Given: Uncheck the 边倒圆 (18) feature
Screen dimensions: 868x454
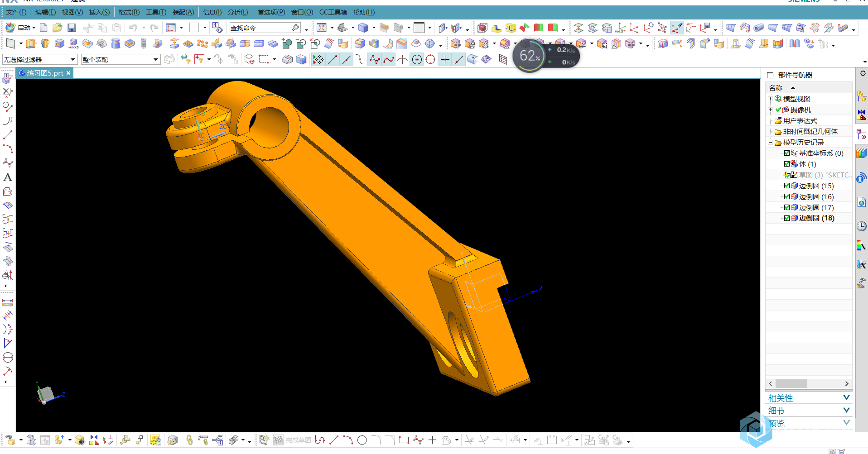Looking at the screenshot, I should (787, 218).
